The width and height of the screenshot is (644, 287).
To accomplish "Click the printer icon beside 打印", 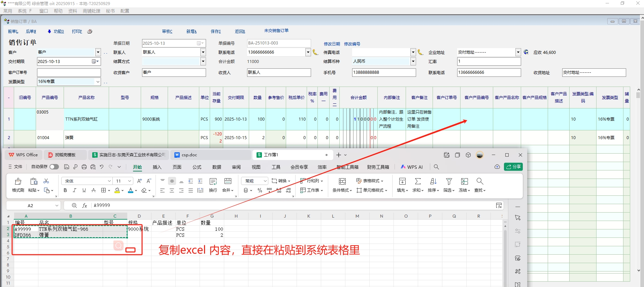I will point(90,31).
